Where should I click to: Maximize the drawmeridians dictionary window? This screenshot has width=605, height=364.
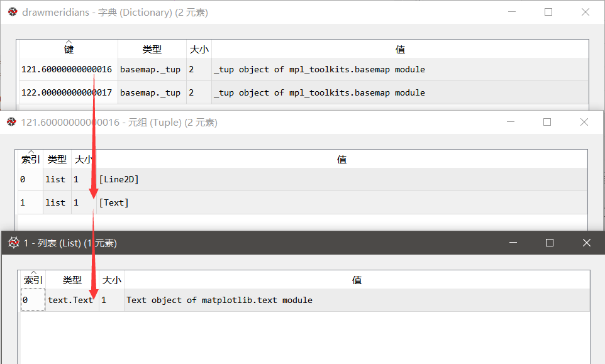548,12
